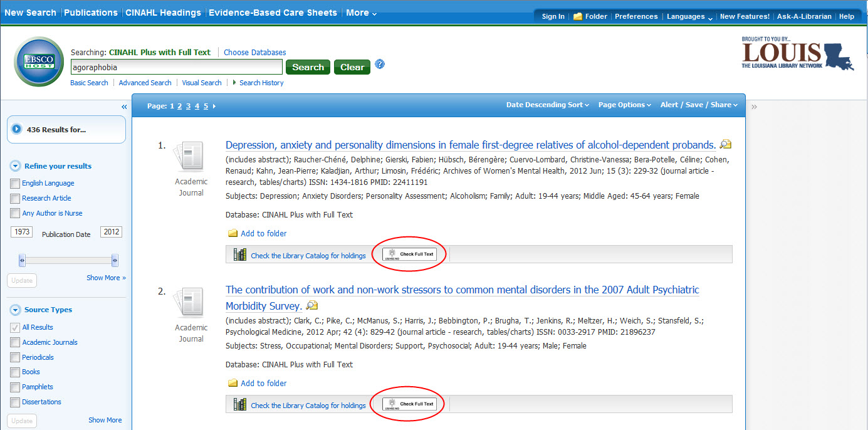Viewport: 868px width, 430px height.
Task: Open the Date Descending Sort dropdown
Action: point(546,105)
